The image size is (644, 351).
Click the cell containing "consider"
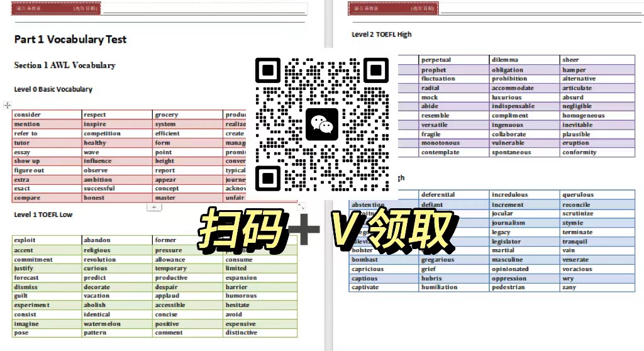pyautogui.click(x=47, y=114)
